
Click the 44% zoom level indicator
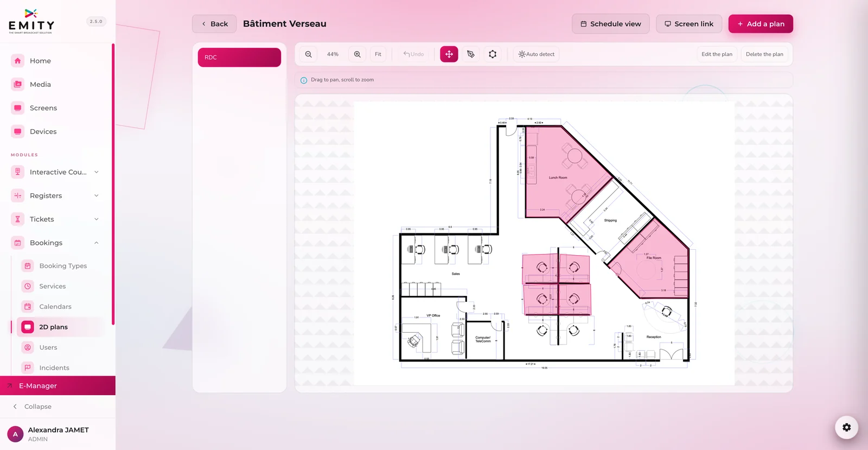pyautogui.click(x=333, y=54)
